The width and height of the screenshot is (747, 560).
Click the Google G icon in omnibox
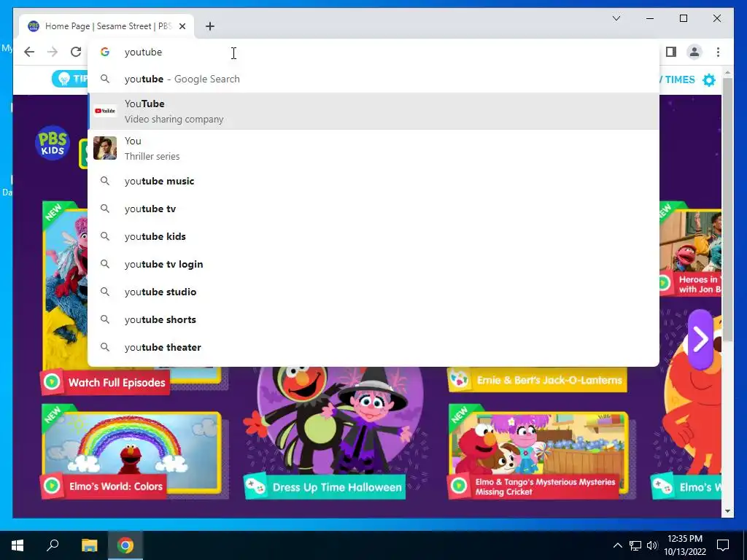pyautogui.click(x=105, y=52)
